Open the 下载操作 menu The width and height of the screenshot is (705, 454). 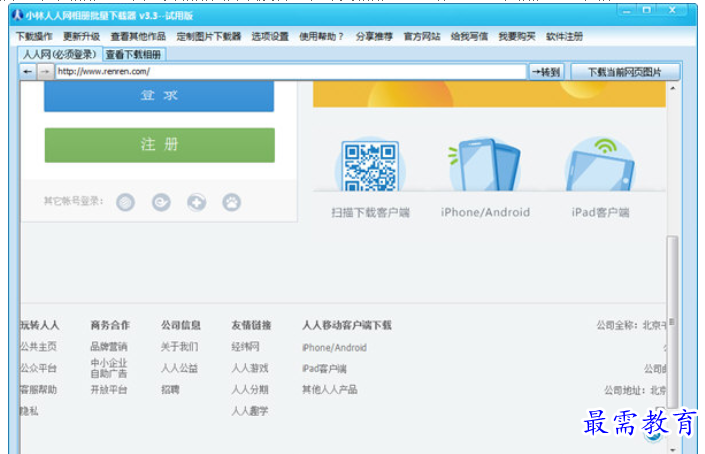pos(34,36)
